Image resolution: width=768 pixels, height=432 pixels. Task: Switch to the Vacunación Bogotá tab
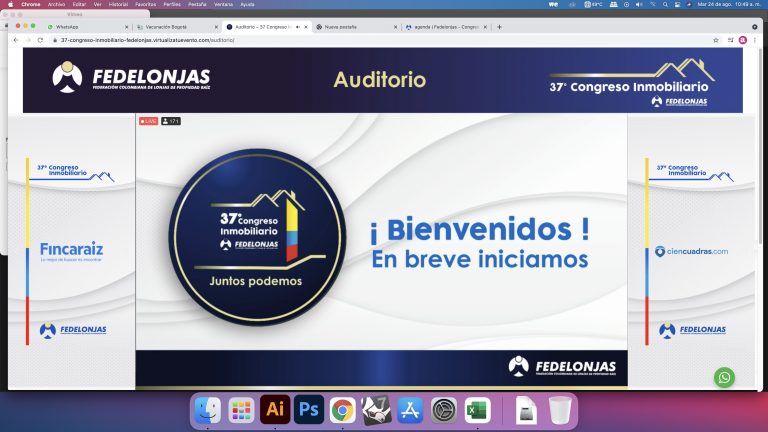point(176,27)
